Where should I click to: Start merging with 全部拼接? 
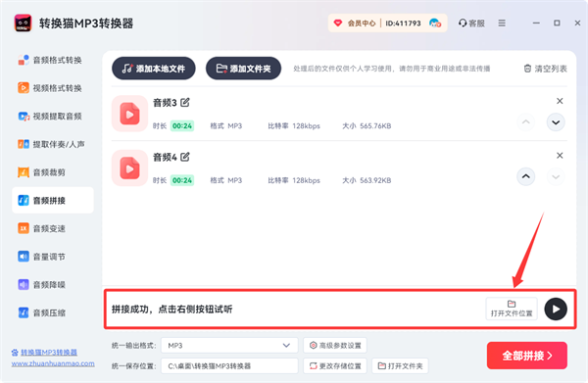pos(527,356)
